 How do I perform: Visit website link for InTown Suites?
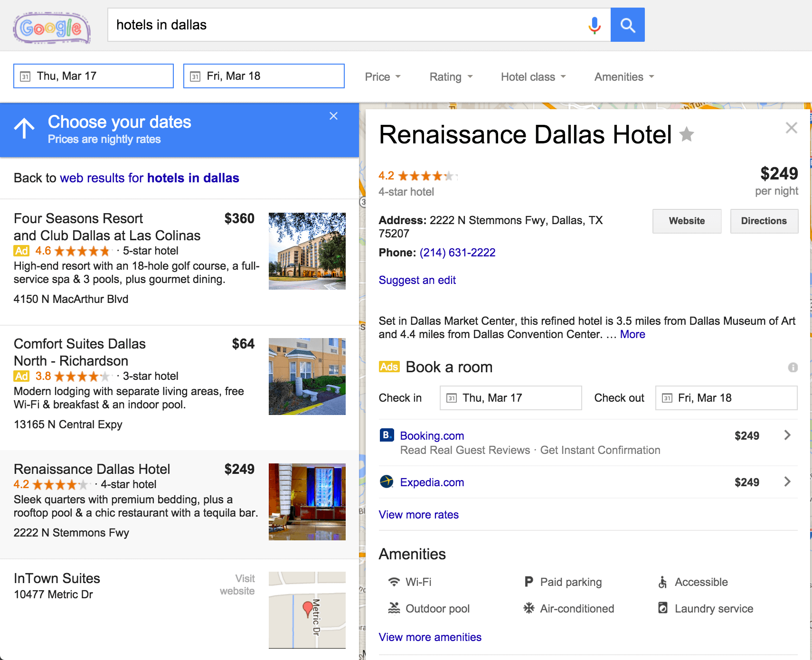pos(237,585)
